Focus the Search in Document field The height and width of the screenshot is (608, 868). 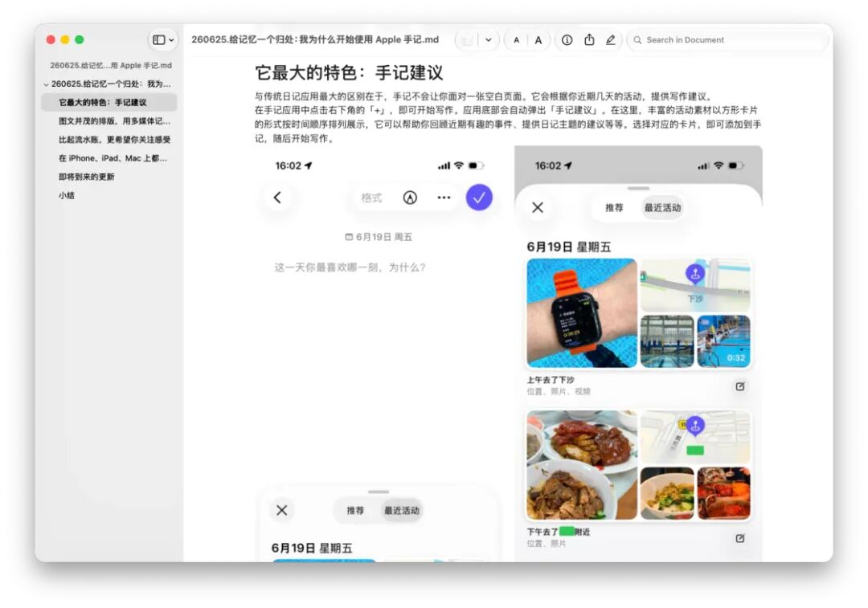[727, 40]
